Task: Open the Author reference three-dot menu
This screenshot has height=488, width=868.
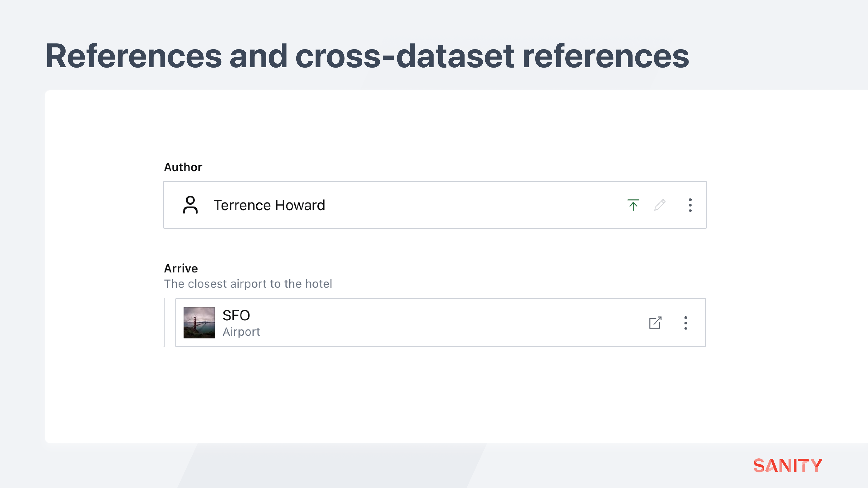Action: click(x=690, y=205)
